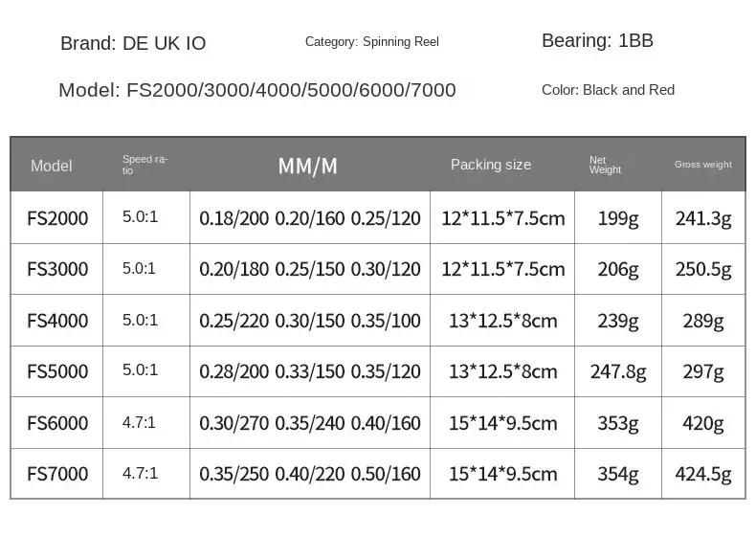Select the MM/M column header
This screenshot has height=537, width=756.
pyautogui.click(x=307, y=166)
